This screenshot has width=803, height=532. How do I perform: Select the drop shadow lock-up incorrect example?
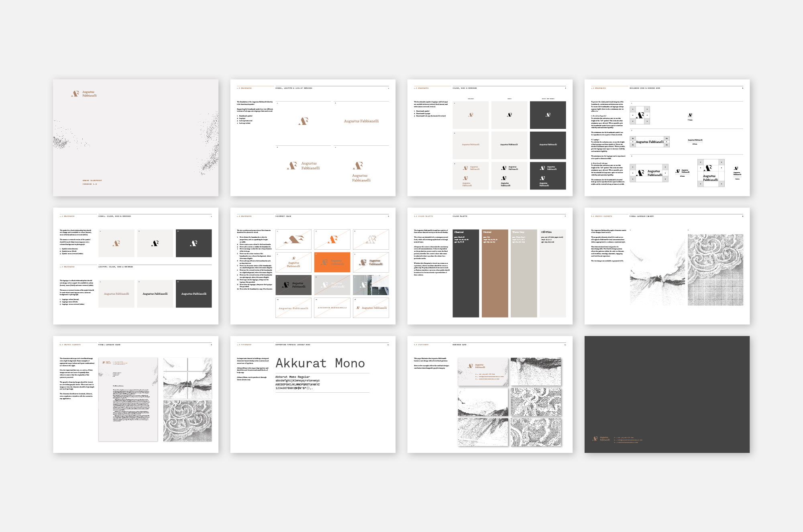[371, 262]
